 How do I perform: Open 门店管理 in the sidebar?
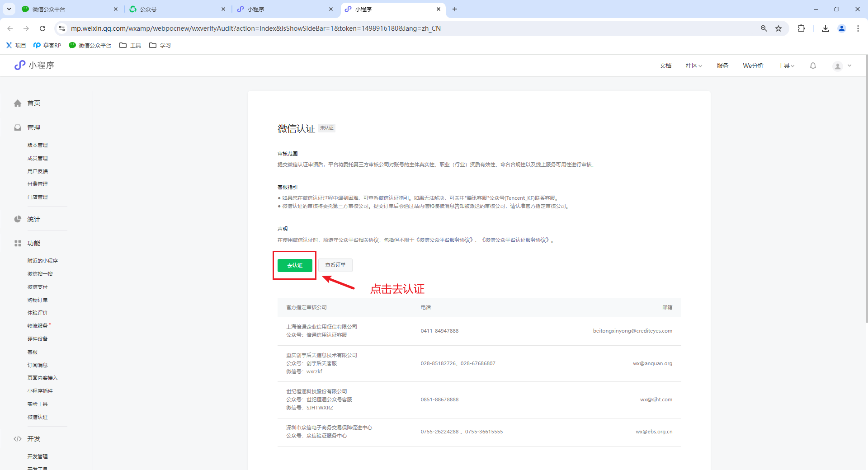pyautogui.click(x=38, y=197)
